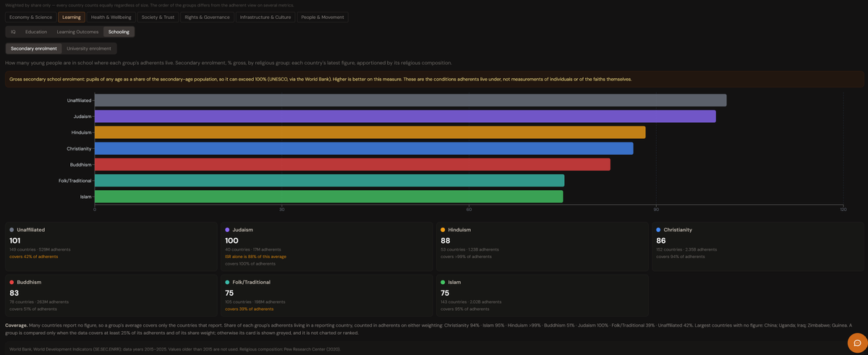Click the purple Judaism bar
This screenshot has height=355, width=868.
pyautogui.click(x=405, y=116)
